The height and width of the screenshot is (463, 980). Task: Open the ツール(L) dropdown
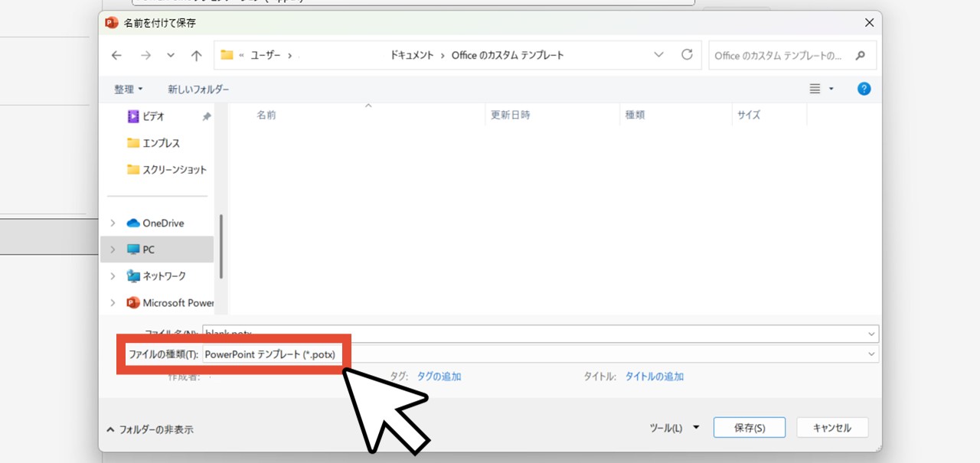(x=675, y=428)
